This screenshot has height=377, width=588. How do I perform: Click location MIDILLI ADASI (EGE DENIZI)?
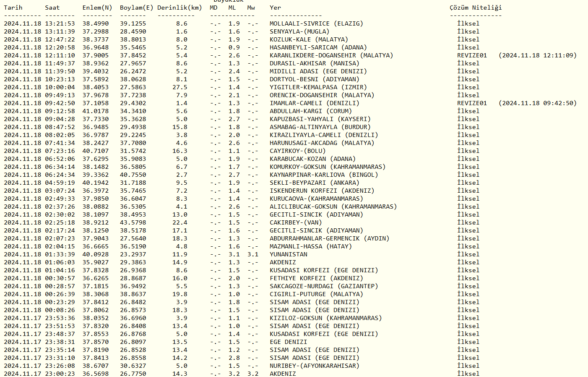pyautogui.click(x=318, y=71)
